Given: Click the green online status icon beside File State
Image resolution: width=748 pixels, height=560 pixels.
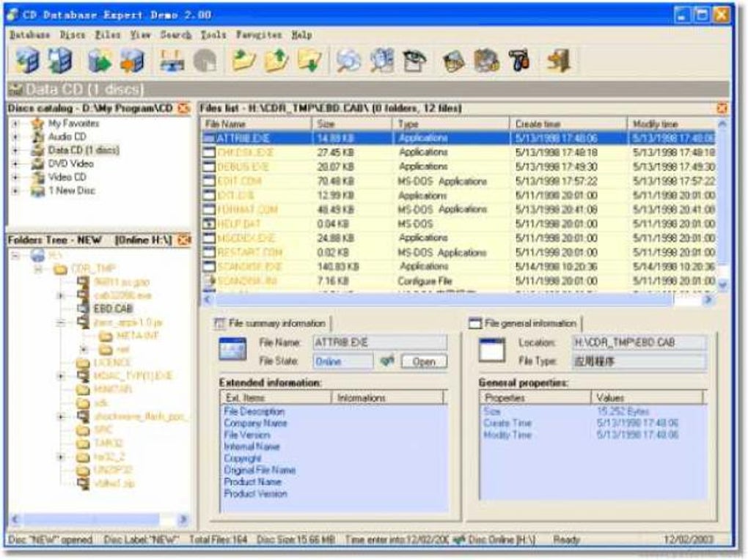Looking at the screenshot, I should pos(387,361).
